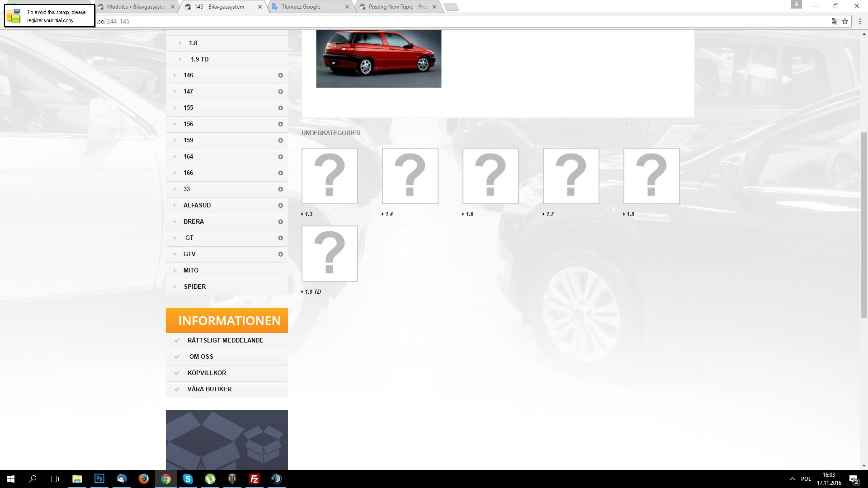The width and height of the screenshot is (868, 488).
Task: Open FileZilla from the taskbar
Action: pos(254,479)
